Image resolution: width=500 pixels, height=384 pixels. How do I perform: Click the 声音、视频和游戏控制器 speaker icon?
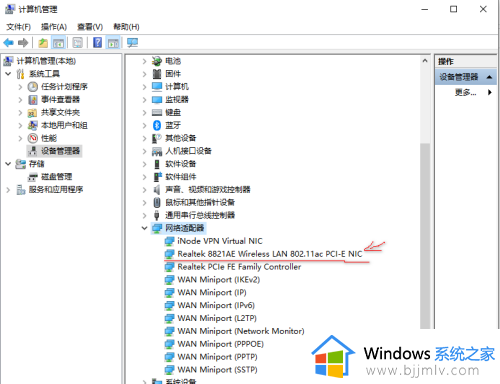point(157,190)
